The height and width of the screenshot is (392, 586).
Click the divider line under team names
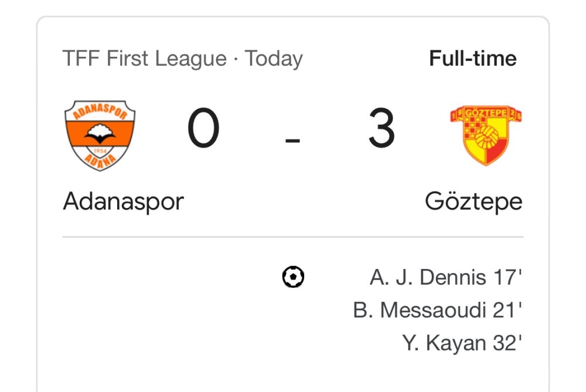tap(293, 237)
